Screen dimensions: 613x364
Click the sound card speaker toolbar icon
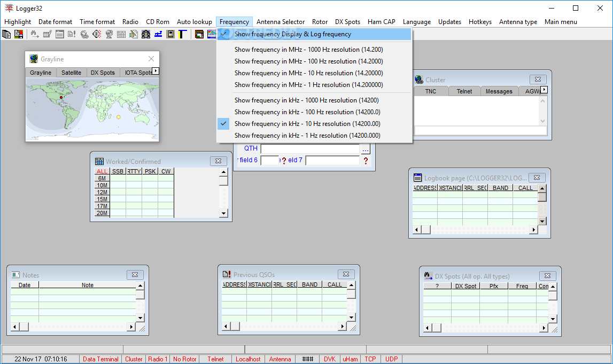pyautogui.click(x=97, y=34)
